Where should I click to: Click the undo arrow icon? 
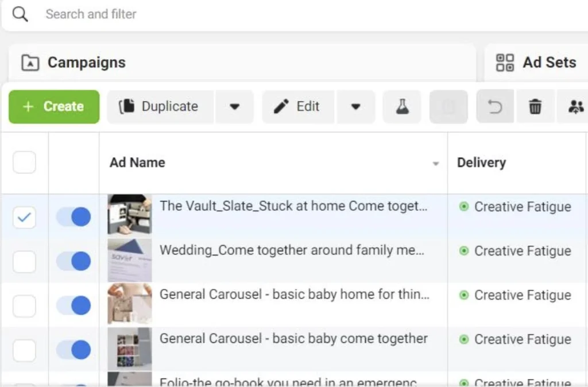[x=494, y=107]
